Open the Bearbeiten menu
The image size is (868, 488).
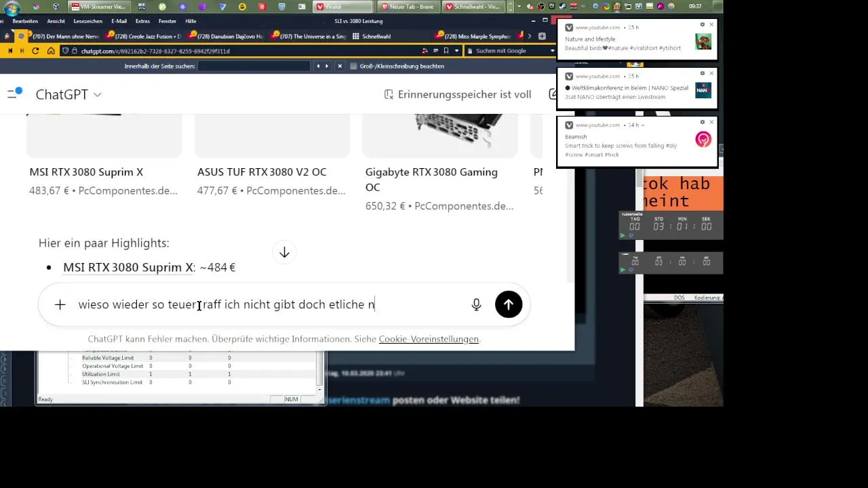coord(25,21)
